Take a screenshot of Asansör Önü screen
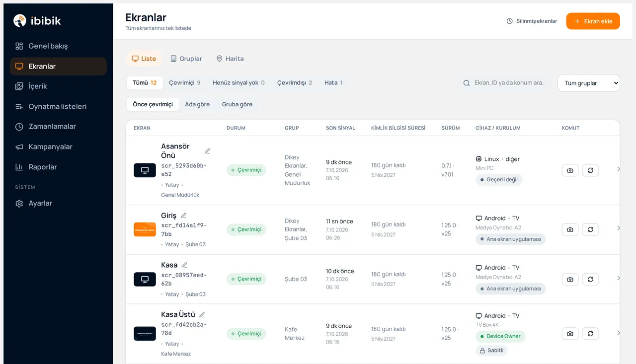The width and height of the screenshot is (636, 364). point(570,170)
